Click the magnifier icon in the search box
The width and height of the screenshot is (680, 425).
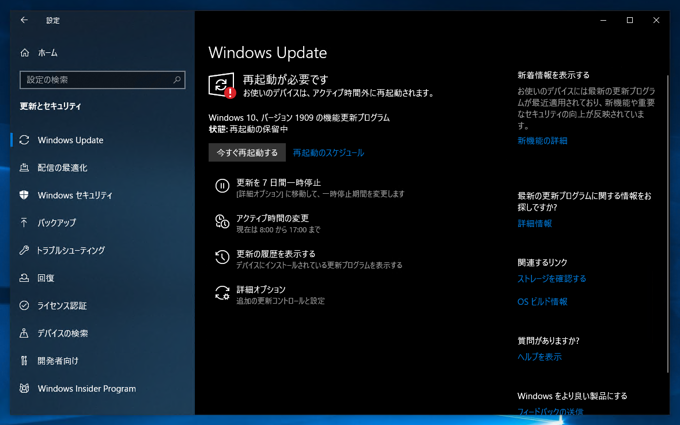click(x=177, y=80)
